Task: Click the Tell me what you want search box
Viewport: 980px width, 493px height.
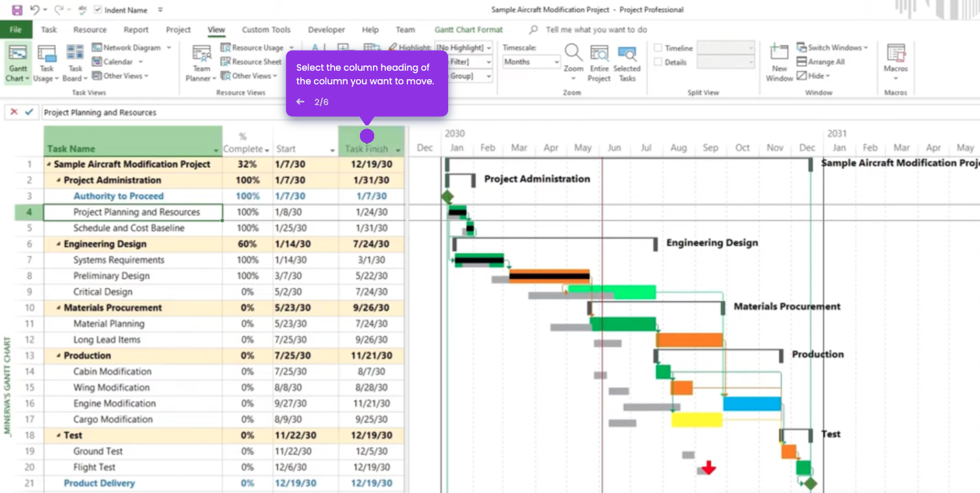Action: pos(596,30)
